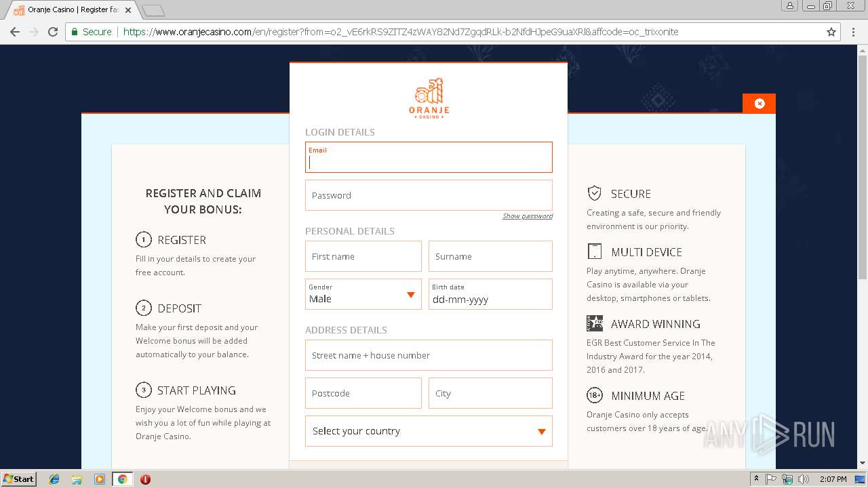Image resolution: width=868 pixels, height=488 pixels.
Task: Click the MULTI DEVICE heading text
Action: pyautogui.click(x=647, y=252)
